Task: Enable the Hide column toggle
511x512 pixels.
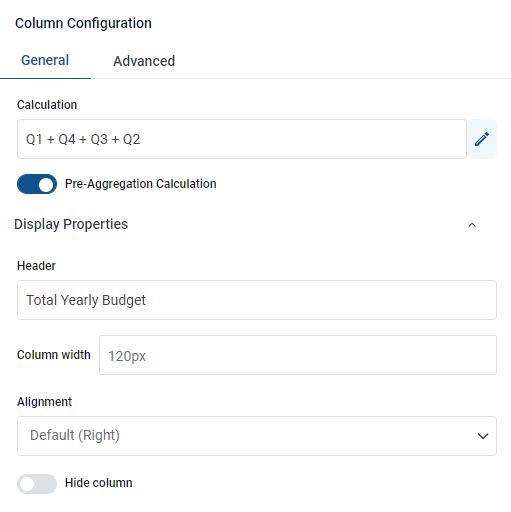Action: [37, 484]
